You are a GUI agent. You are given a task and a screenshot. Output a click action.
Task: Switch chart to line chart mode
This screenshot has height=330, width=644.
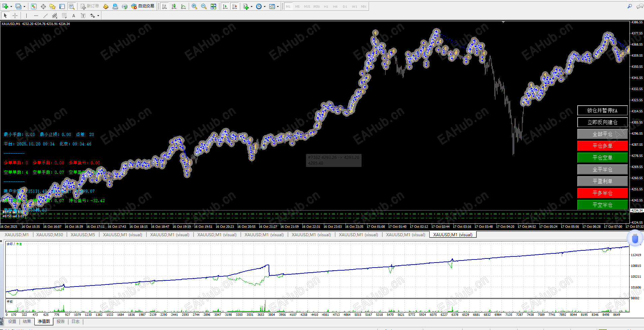[x=183, y=6]
